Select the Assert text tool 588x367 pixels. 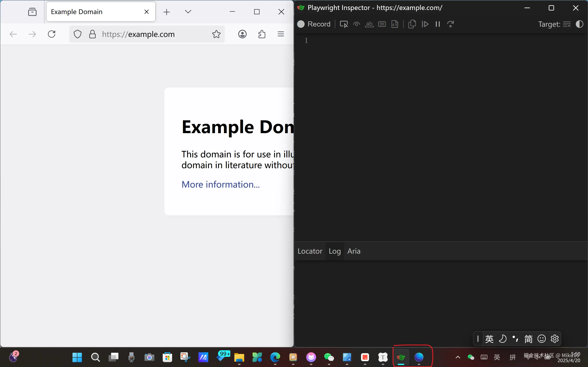coord(369,24)
